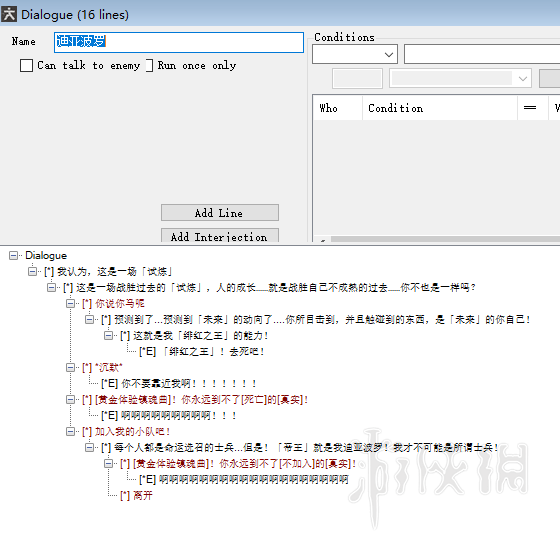The width and height of the screenshot is (560, 540).
Task: Toggle the Run once only checkbox
Action: coord(149,66)
